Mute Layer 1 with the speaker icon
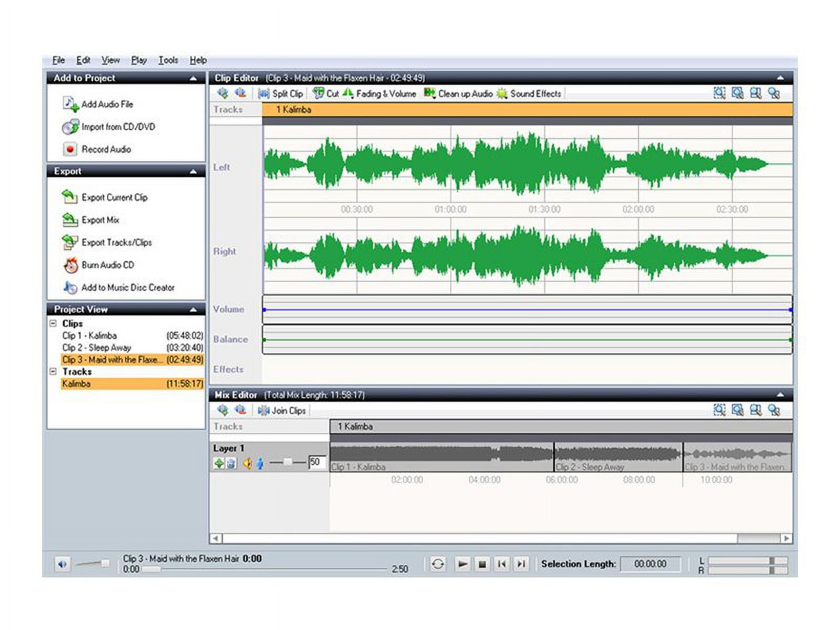Screen dimensions: 840x630 tap(247, 463)
